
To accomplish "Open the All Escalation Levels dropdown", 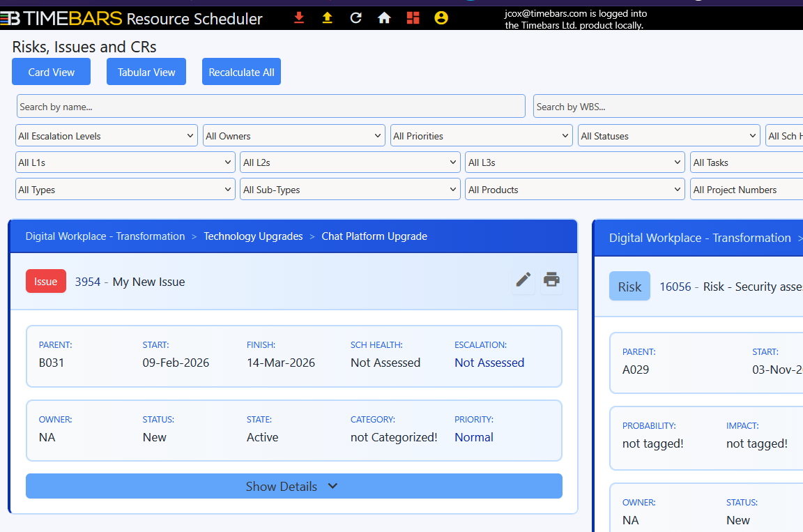I will coord(107,136).
